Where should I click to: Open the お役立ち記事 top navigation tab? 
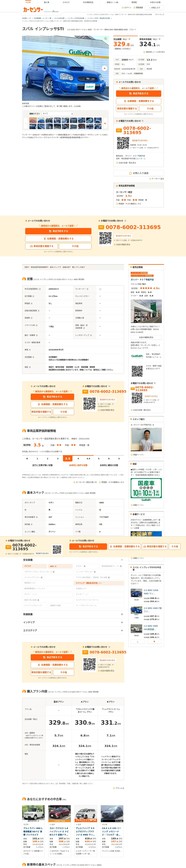coord(155,2)
